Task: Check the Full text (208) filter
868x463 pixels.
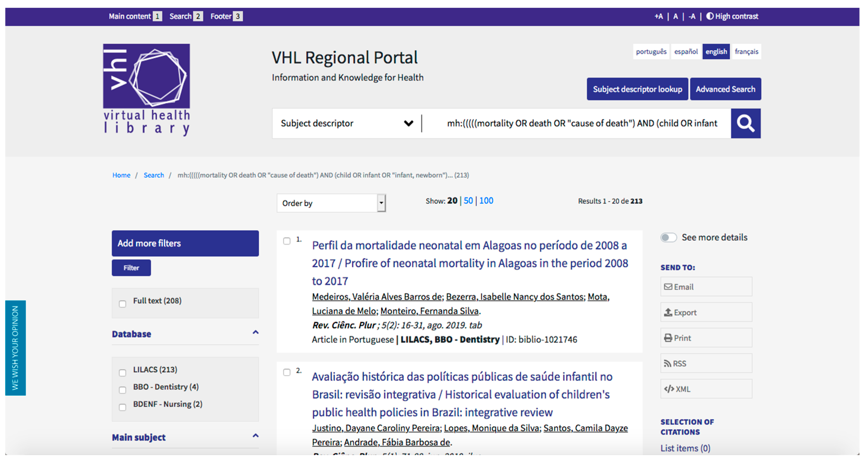Action: [123, 304]
